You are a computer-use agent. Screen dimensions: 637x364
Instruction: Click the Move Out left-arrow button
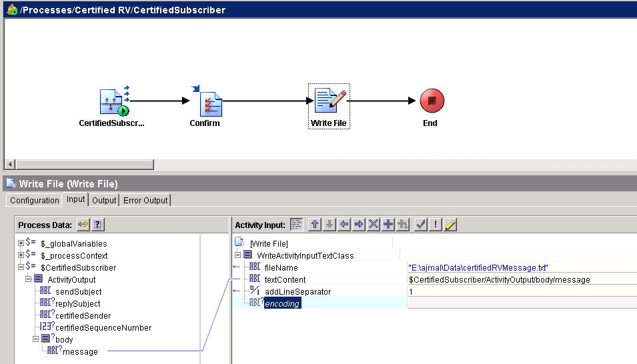click(344, 224)
